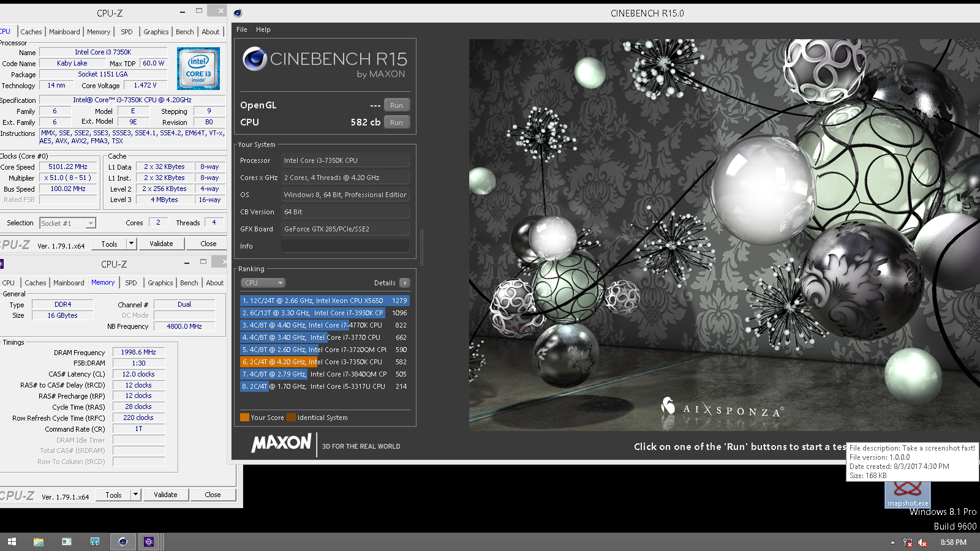980x551 pixels.
Task: Switch to Caches tab in upper CPU-Z
Action: click(x=31, y=32)
